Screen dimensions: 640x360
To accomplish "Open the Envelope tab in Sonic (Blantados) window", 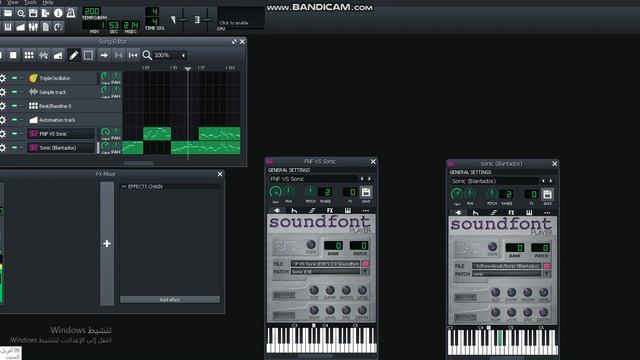I will 476,213.
